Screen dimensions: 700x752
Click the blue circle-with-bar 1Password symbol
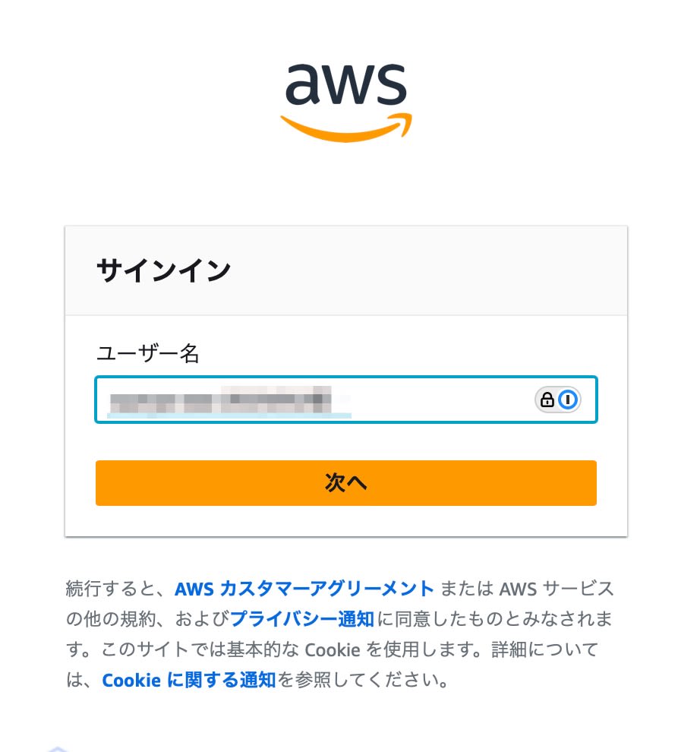point(568,400)
